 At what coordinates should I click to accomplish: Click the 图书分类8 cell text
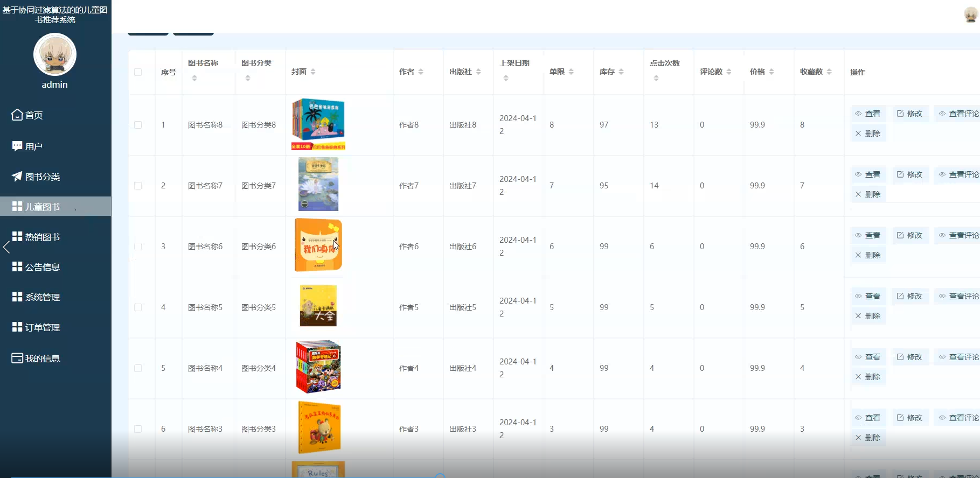(x=259, y=125)
